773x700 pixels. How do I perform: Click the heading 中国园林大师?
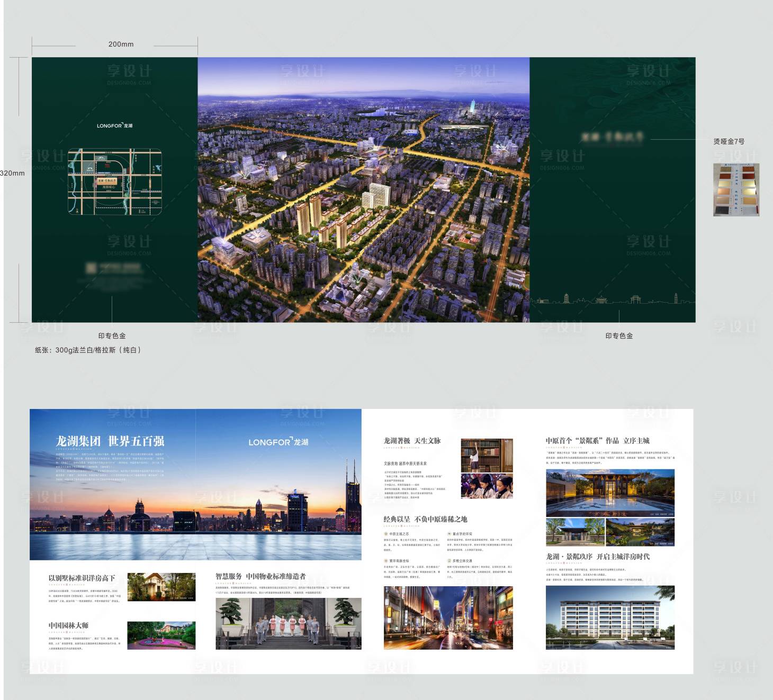point(68,625)
